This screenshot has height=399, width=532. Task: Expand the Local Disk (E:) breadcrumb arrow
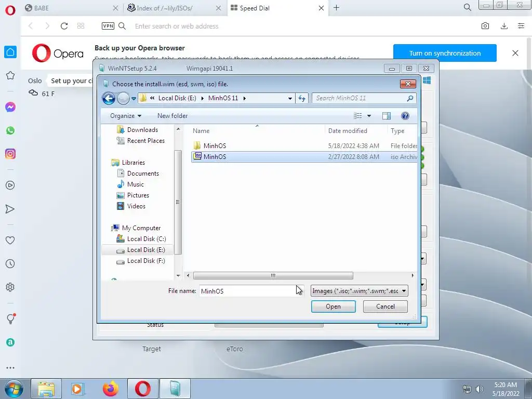point(203,98)
